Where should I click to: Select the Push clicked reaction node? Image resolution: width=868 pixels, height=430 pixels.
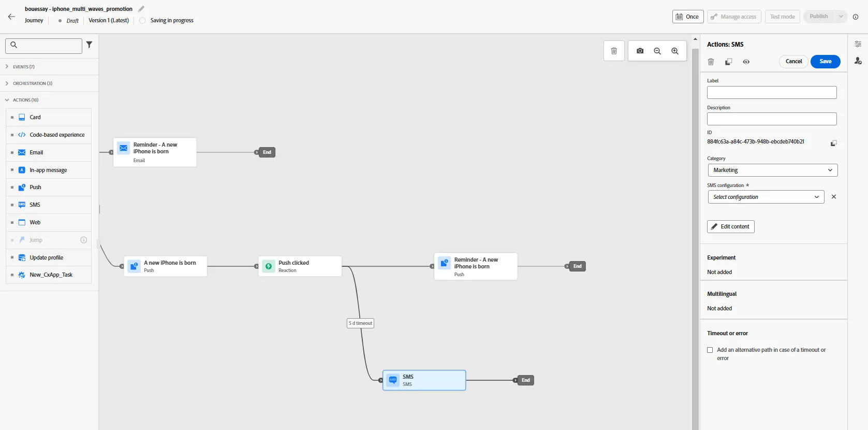(x=300, y=266)
